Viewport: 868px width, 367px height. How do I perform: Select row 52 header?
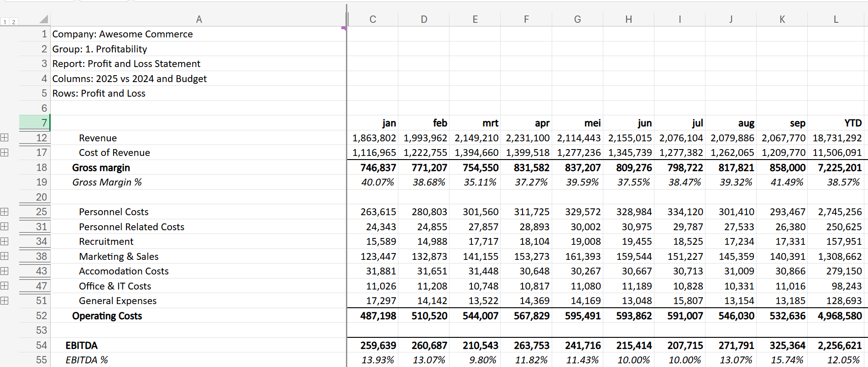[x=35, y=315]
